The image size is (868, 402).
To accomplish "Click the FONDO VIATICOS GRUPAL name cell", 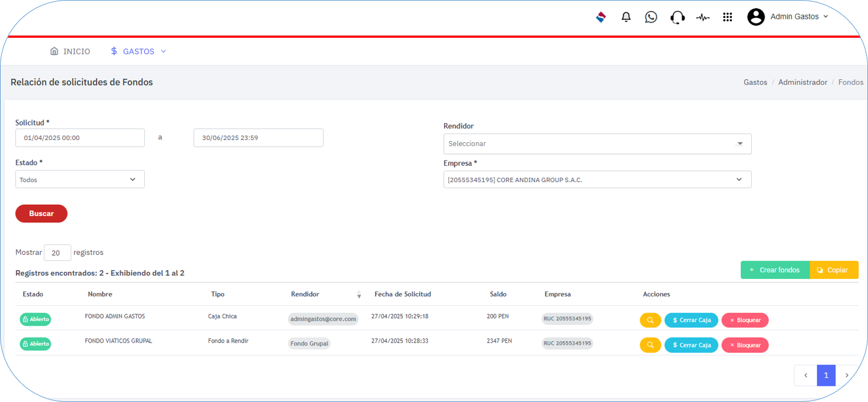I will tap(119, 341).
